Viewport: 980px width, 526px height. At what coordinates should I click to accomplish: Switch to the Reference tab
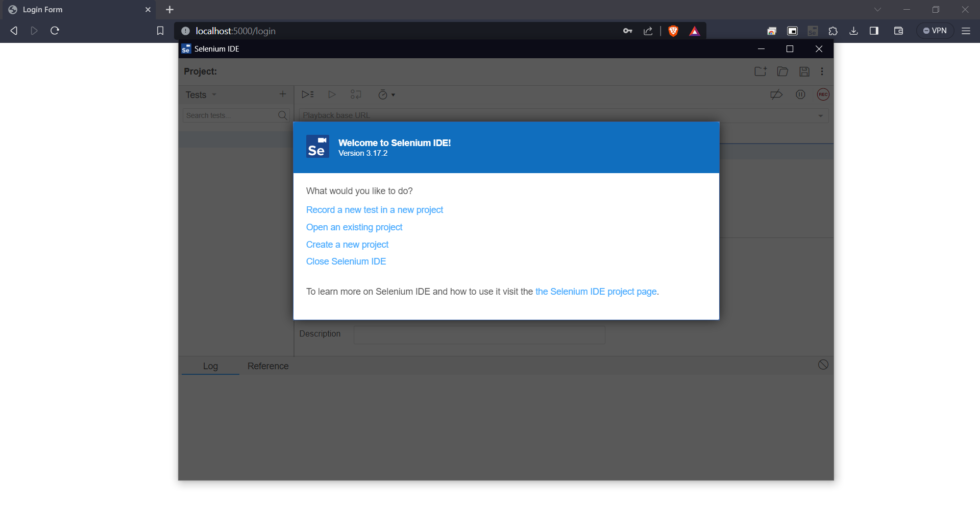coord(268,366)
